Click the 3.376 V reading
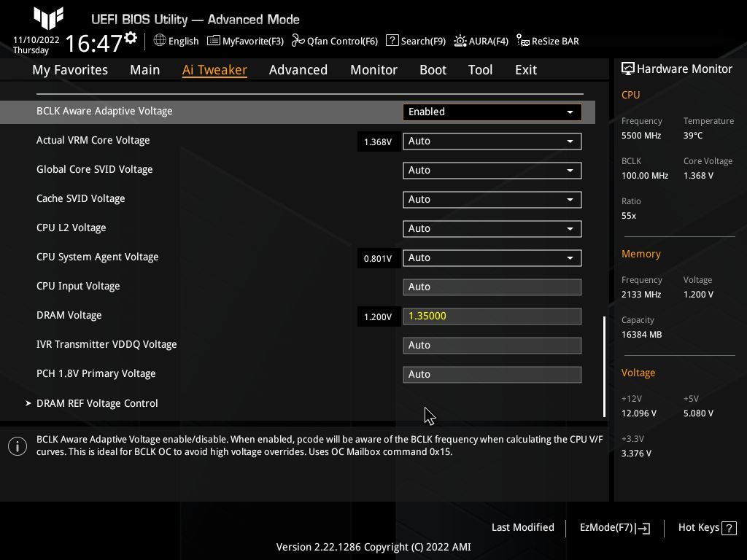747x560 pixels. tap(636, 454)
